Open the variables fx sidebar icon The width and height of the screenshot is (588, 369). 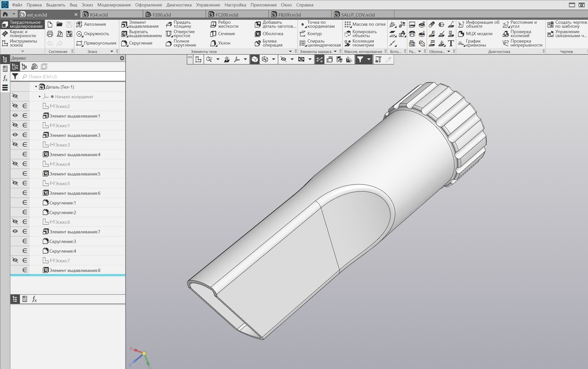(x=5, y=78)
